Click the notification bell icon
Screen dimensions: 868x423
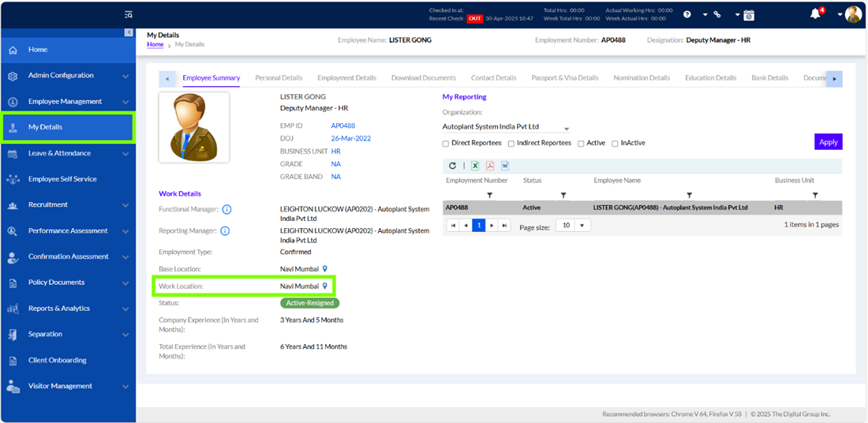click(815, 14)
